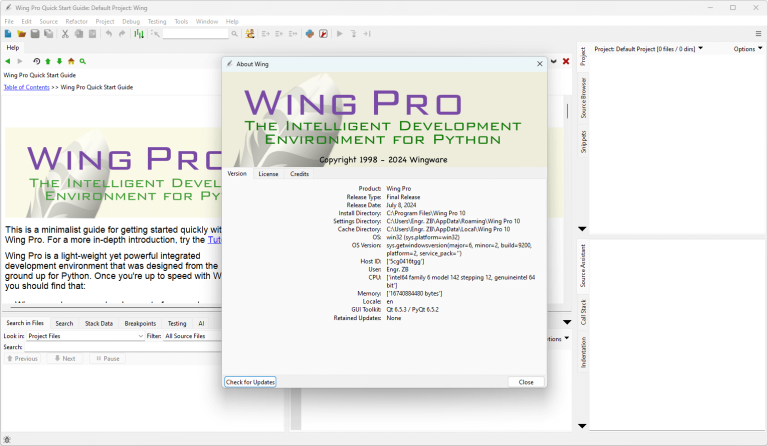768x446 pixels.
Task: Start debugging with the play icon
Action: pyautogui.click(x=339, y=34)
